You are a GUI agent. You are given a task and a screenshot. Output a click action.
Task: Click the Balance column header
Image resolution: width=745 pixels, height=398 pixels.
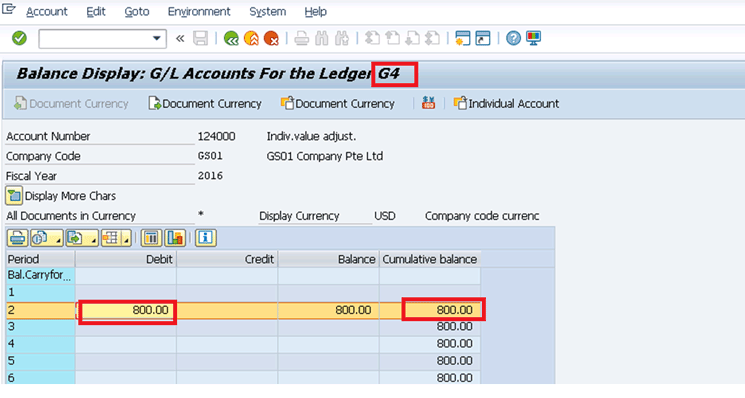coord(328,259)
